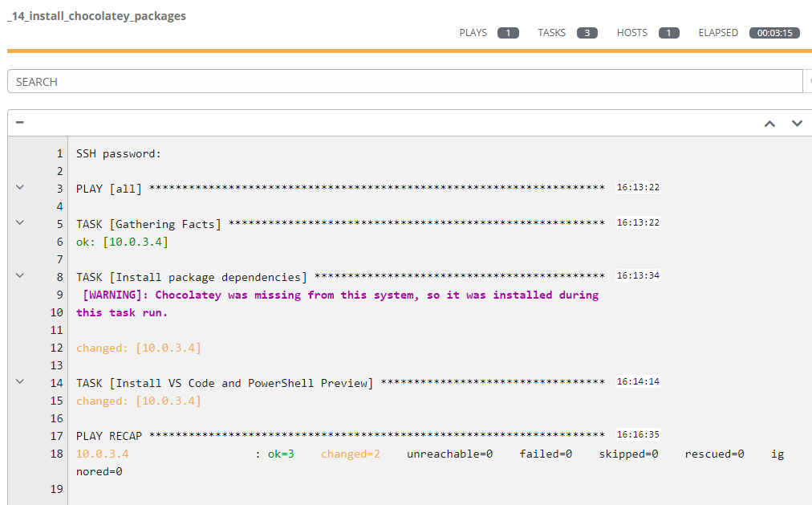Viewport: 812px width, 505px height.
Task: Collapse Install VS Code and PowerShell Preview task
Action: [x=20, y=381]
